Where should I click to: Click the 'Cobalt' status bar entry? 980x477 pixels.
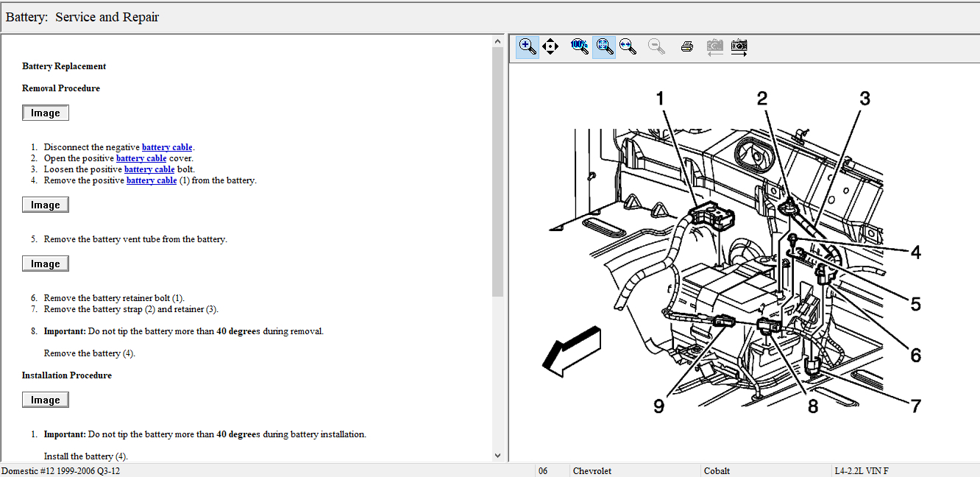tap(717, 470)
